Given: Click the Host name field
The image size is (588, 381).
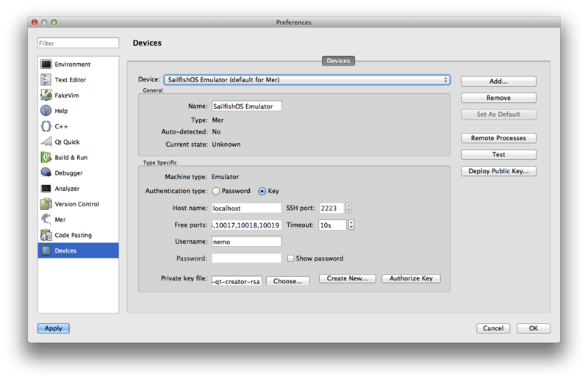Looking at the screenshot, I should point(246,208).
